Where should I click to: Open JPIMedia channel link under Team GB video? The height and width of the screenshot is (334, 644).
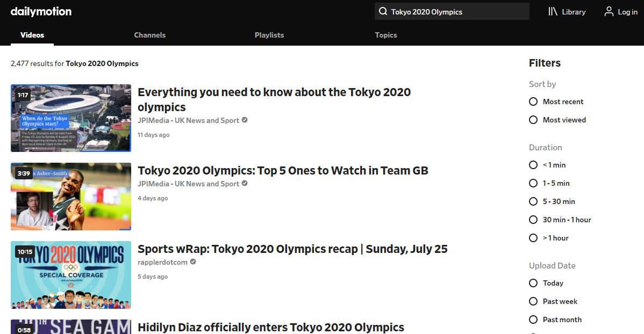tap(188, 184)
